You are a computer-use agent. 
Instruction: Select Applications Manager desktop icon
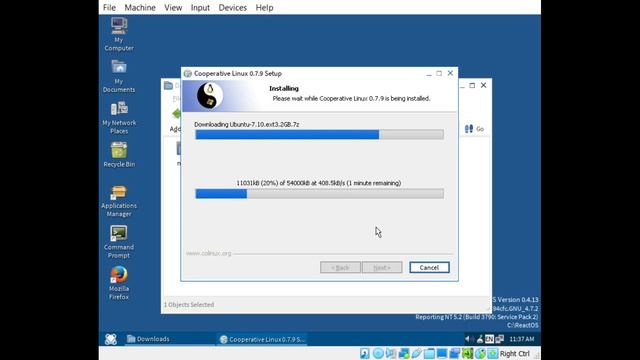119,201
